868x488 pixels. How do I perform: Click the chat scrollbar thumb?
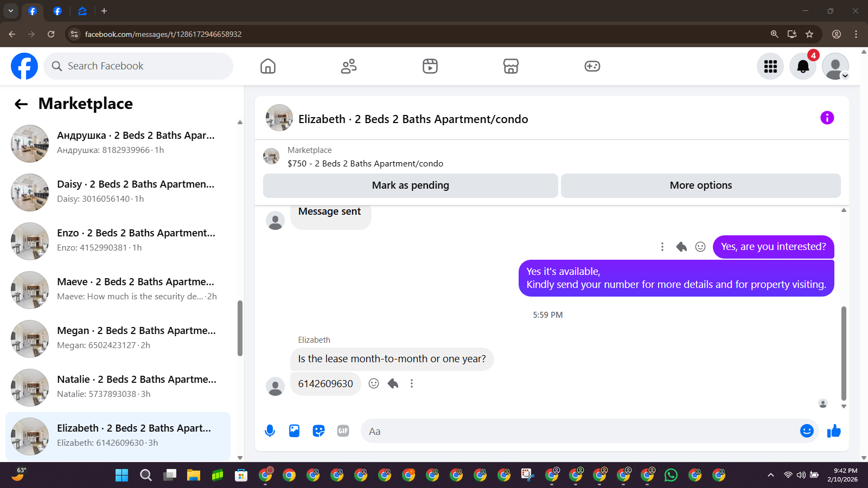844,353
